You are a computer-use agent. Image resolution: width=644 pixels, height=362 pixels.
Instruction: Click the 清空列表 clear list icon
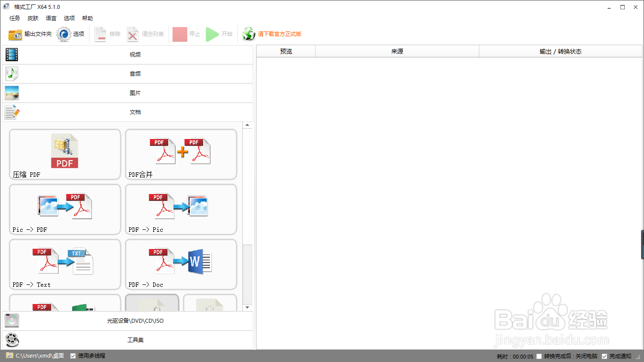click(133, 34)
